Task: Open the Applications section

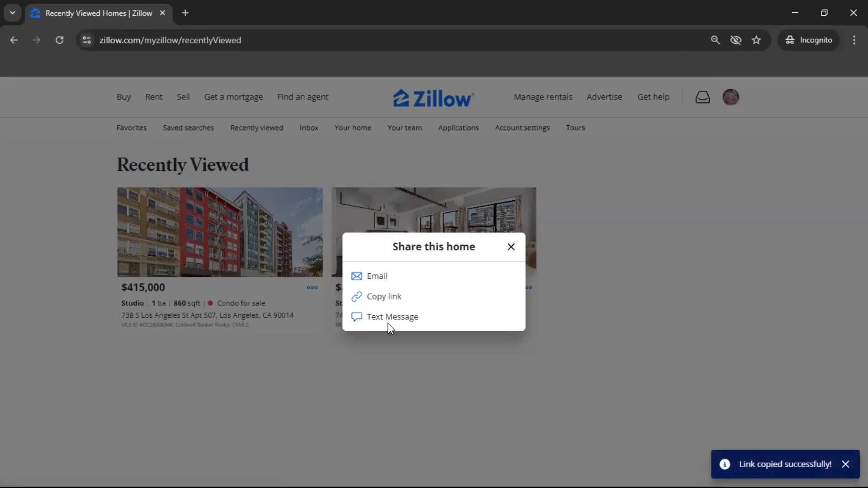Action: click(458, 128)
